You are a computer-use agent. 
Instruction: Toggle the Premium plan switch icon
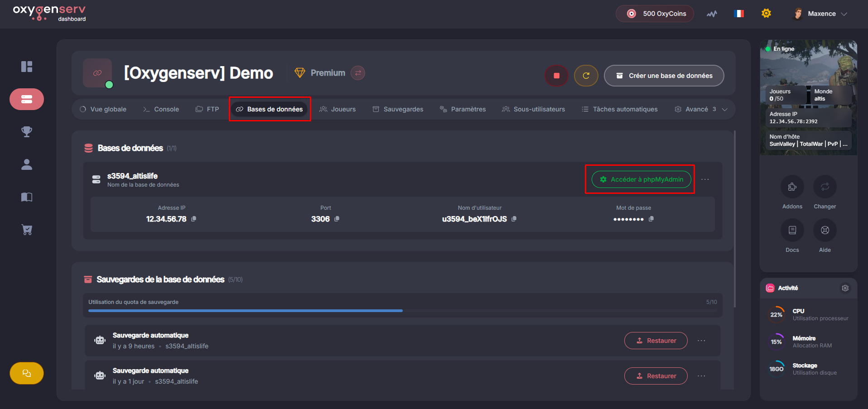358,73
